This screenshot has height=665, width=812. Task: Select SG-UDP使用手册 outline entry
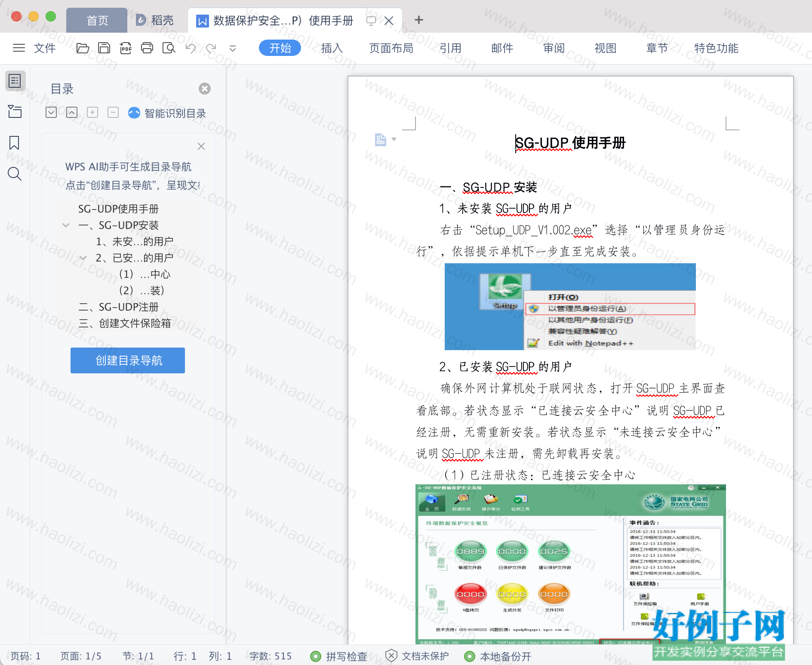coord(118,209)
